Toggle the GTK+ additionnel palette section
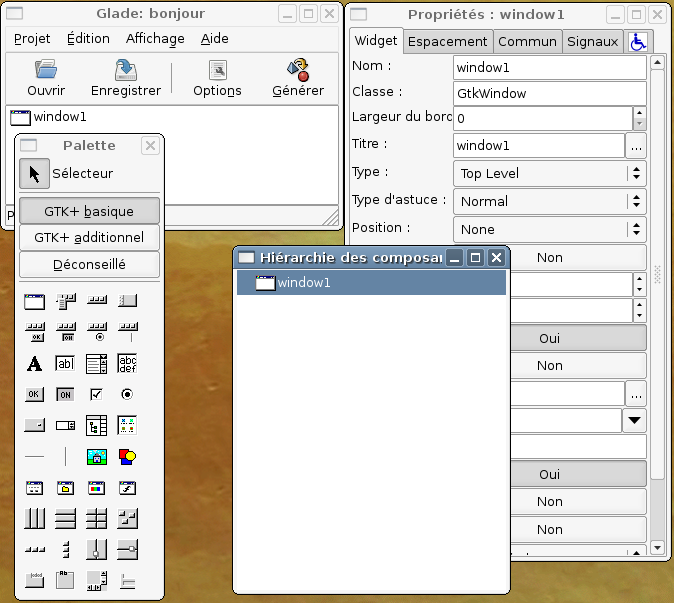674x603 pixels. [x=89, y=238]
